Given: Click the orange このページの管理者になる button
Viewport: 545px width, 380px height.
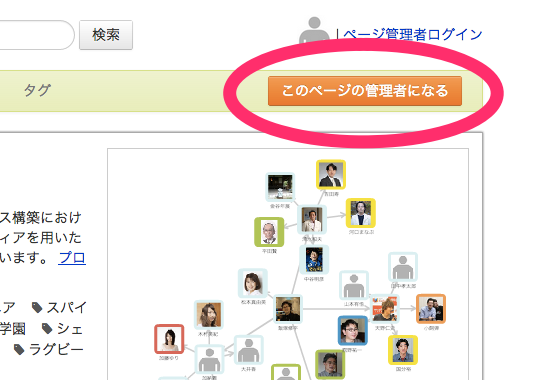Looking at the screenshot, I should click(x=365, y=91).
